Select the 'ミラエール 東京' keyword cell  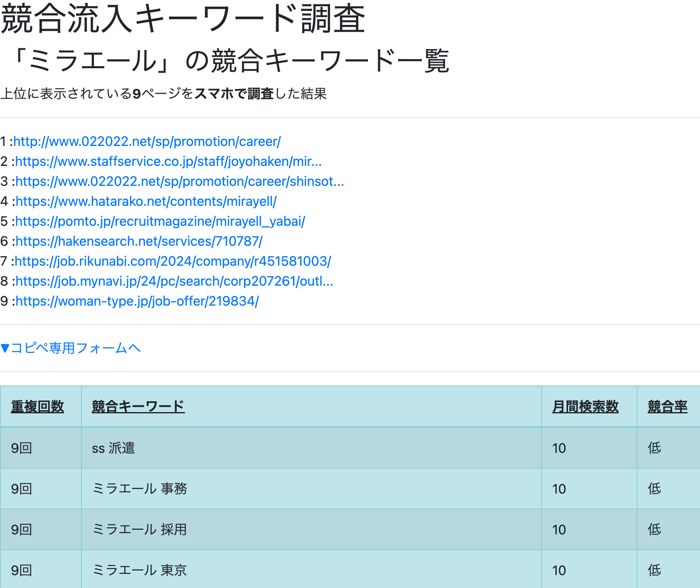point(311,569)
